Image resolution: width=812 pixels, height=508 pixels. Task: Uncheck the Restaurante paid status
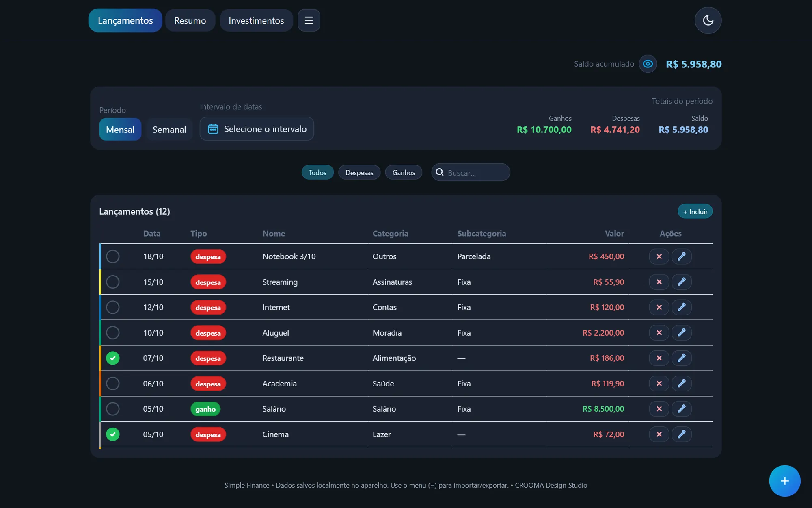[x=112, y=358]
